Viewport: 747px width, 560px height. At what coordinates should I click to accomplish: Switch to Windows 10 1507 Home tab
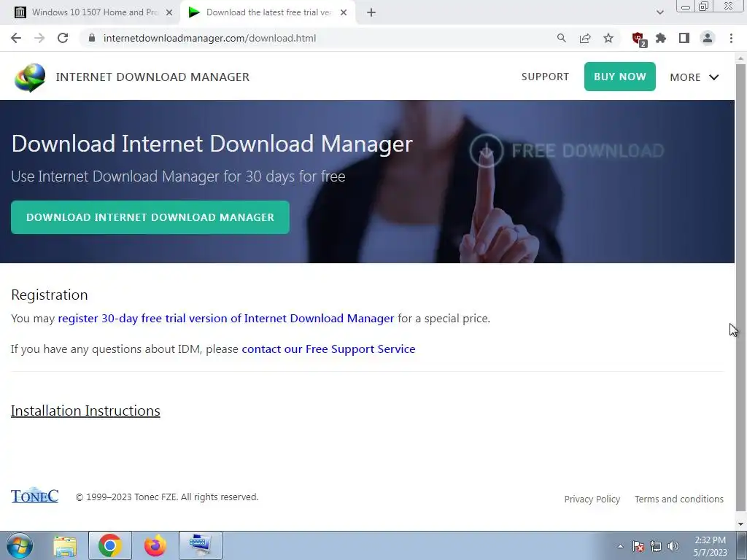(93, 12)
